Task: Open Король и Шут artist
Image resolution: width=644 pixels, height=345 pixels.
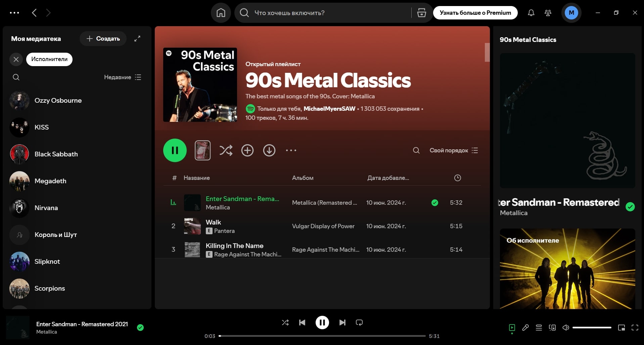Action: click(x=77, y=235)
